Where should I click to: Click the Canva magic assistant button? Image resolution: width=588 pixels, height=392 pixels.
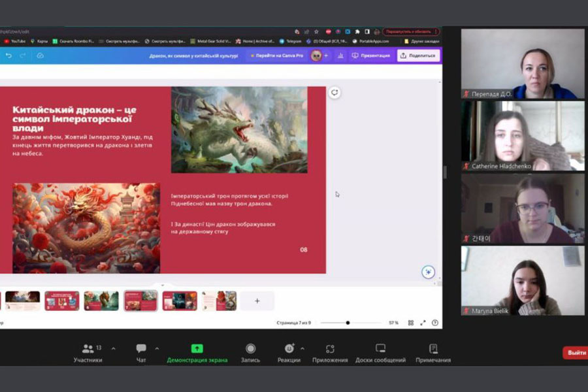(428, 272)
